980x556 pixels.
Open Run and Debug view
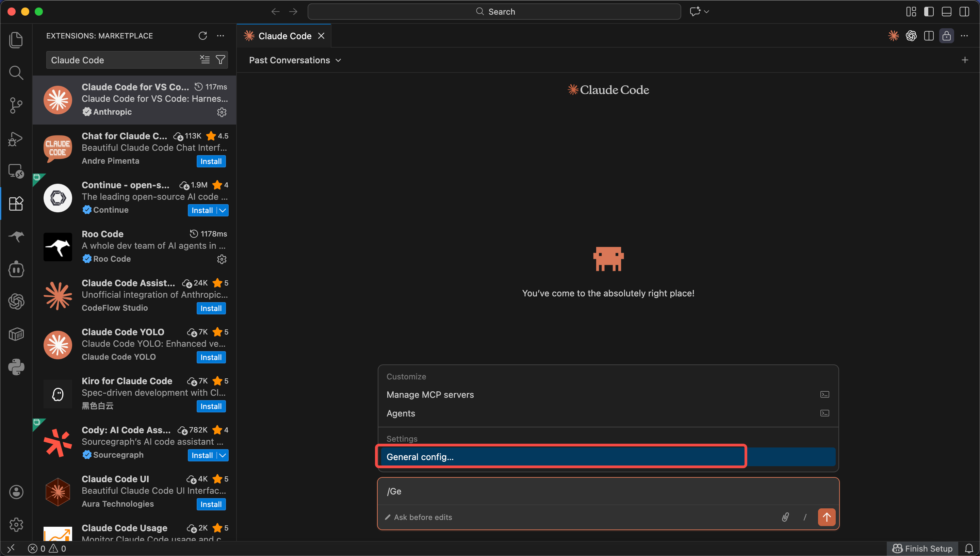pos(16,138)
